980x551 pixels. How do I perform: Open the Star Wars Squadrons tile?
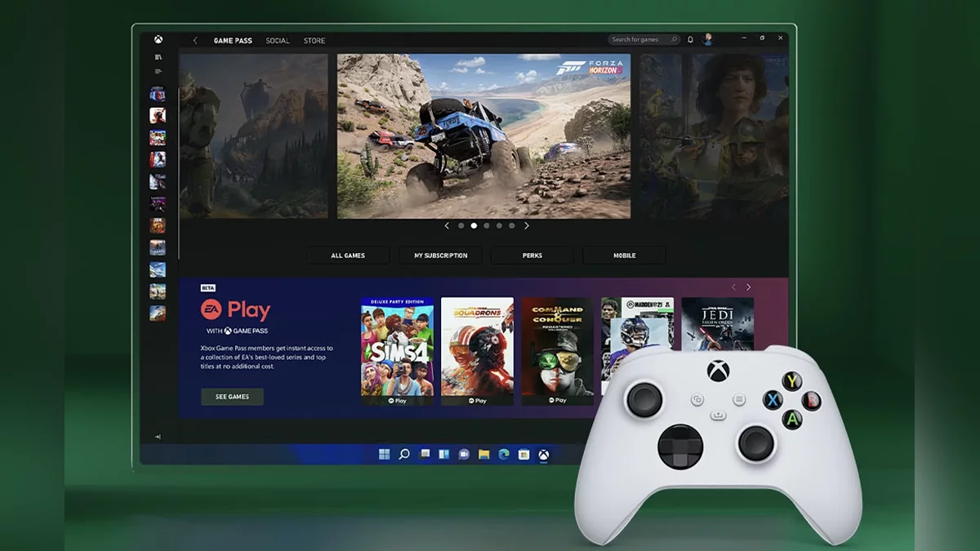477,352
